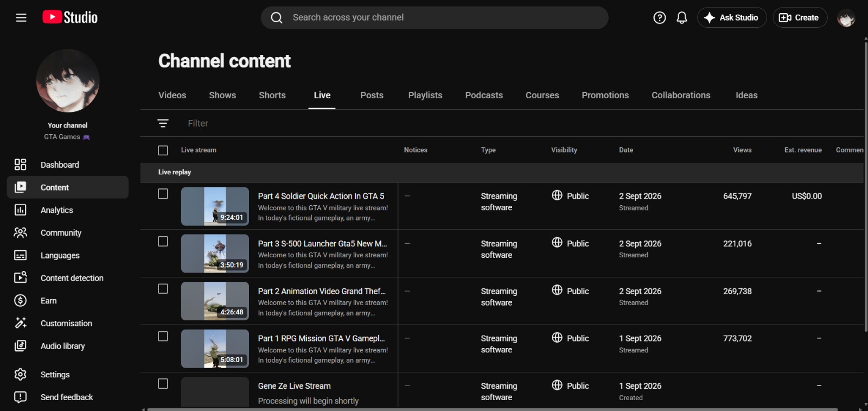Click the Customisation wand icon
The image size is (868, 411).
click(x=20, y=323)
